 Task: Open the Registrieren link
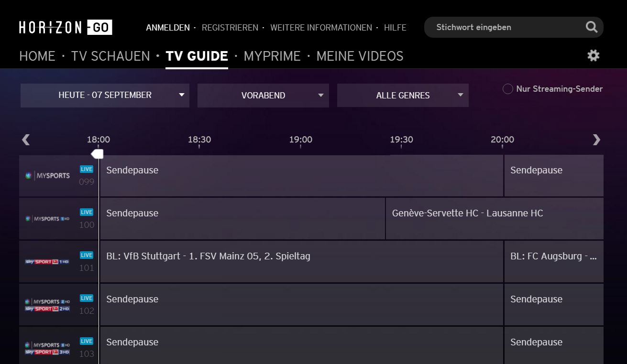(230, 28)
